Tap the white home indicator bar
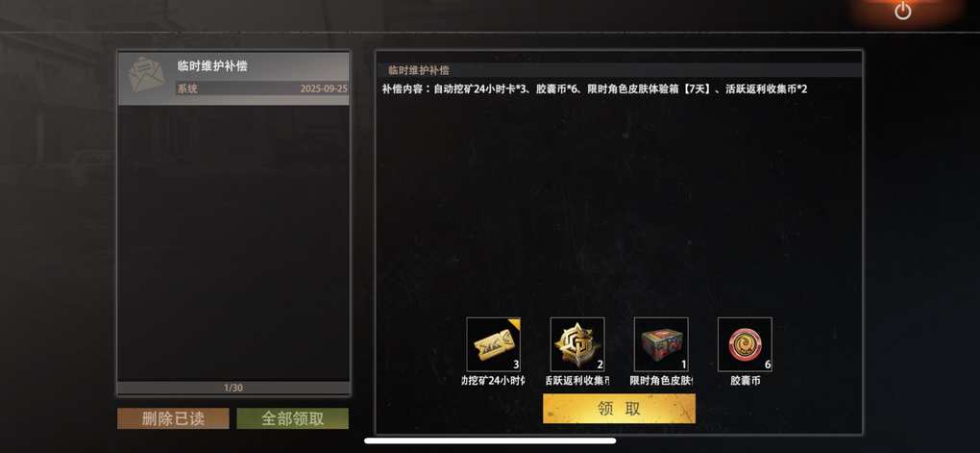980x453 pixels. pos(490,440)
